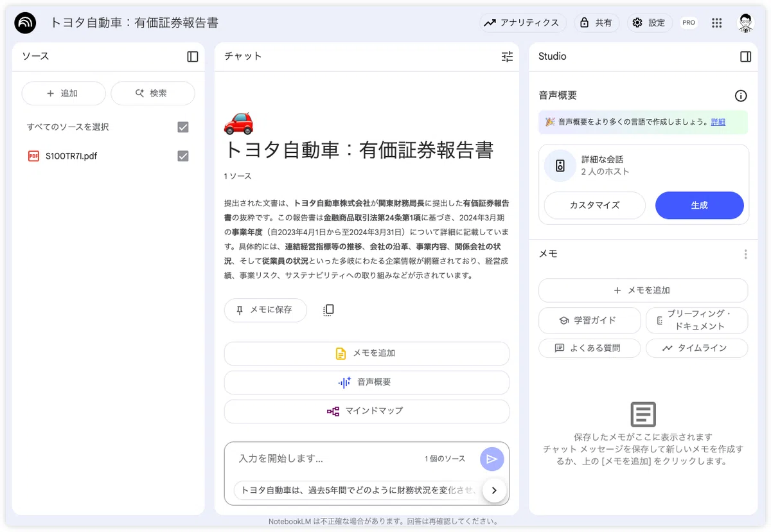Show next suggested question chevron
The width and height of the screenshot is (771, 532).
point(494,490)
